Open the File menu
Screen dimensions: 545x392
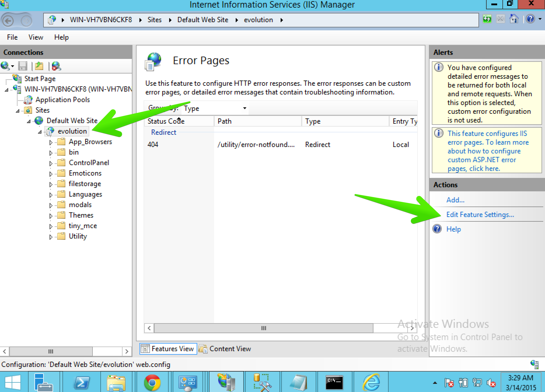tap(12, 37)
